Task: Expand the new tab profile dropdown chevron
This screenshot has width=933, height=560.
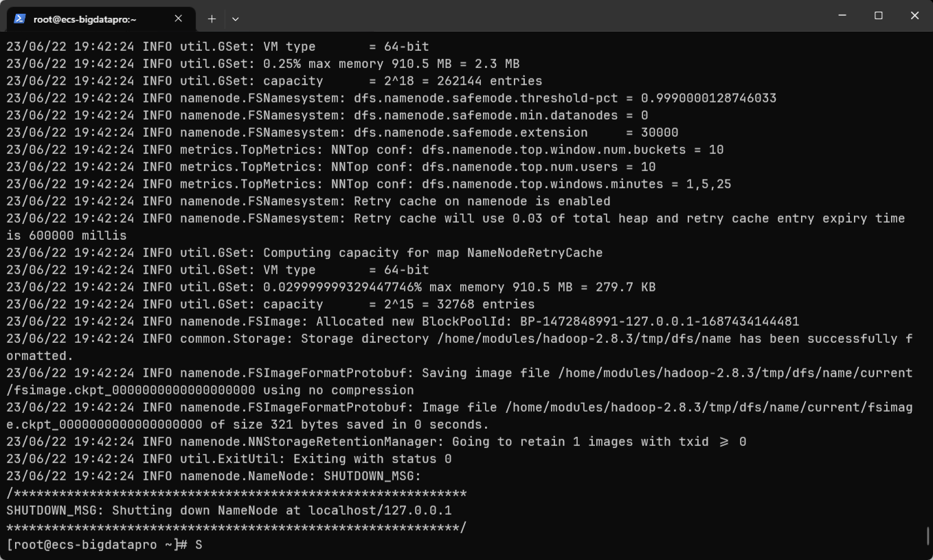Action: 235,19
